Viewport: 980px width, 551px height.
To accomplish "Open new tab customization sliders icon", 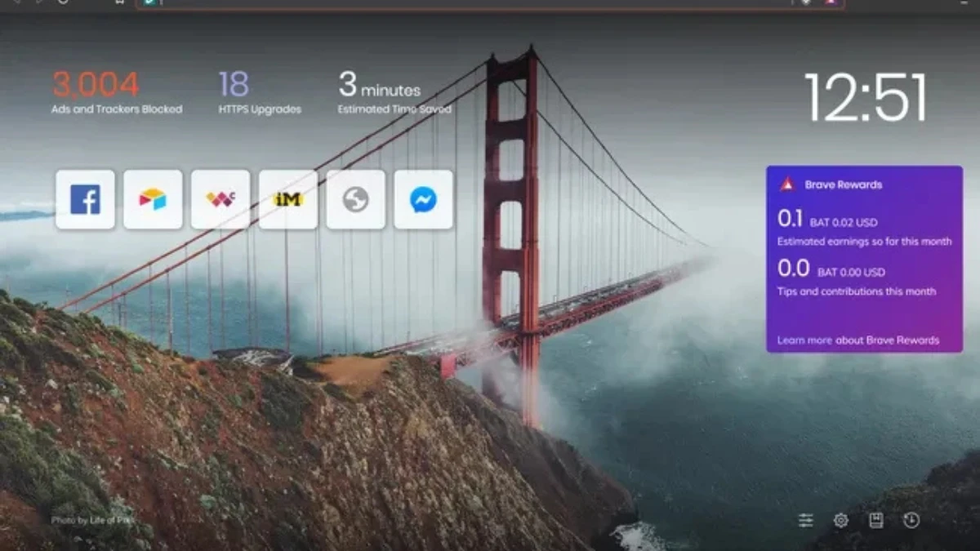I will tap(807, 519).
